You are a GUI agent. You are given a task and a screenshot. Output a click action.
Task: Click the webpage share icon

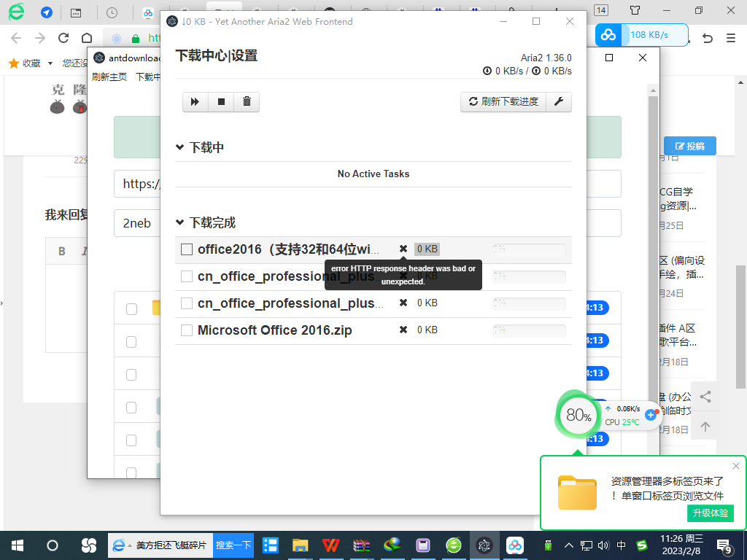705,397
